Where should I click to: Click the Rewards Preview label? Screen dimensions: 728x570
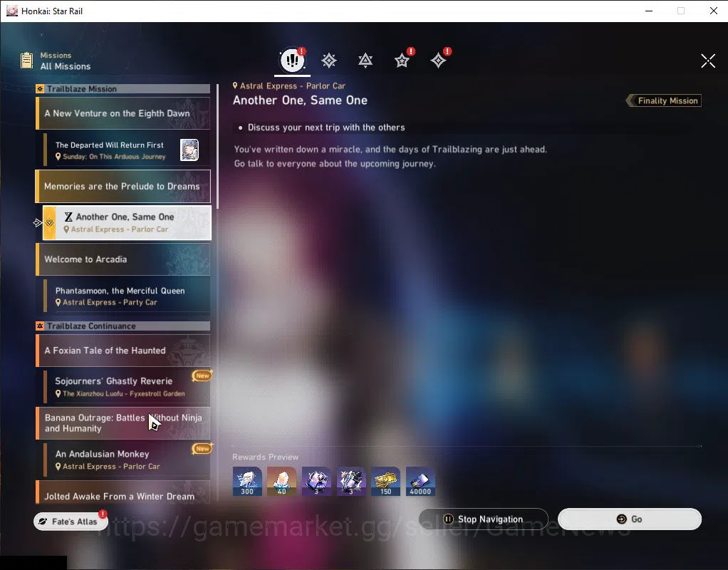265,457
